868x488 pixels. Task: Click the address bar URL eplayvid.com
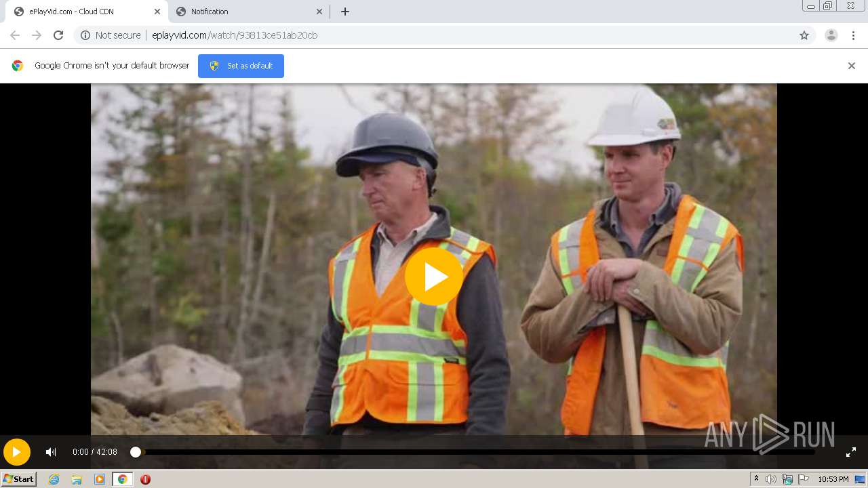pos(235,35)
